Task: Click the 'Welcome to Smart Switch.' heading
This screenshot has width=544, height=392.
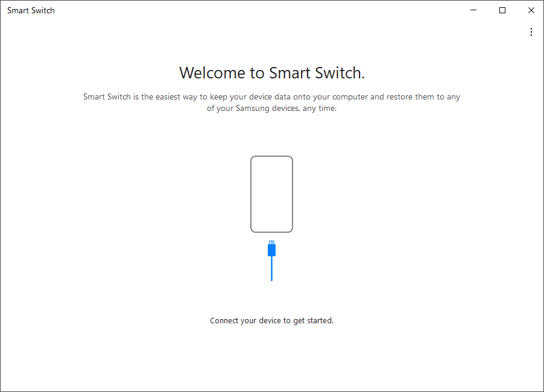Action: coord(272,73)
